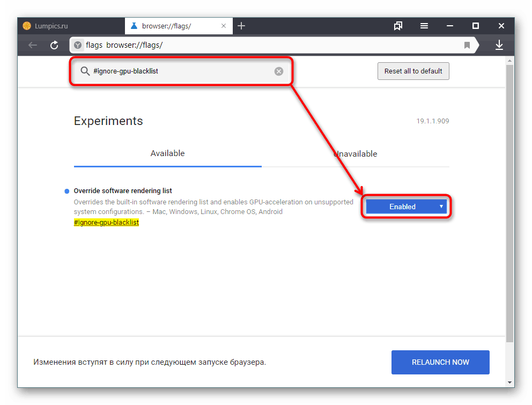
Task: Click the reload page icon
Action: [54, 45]
